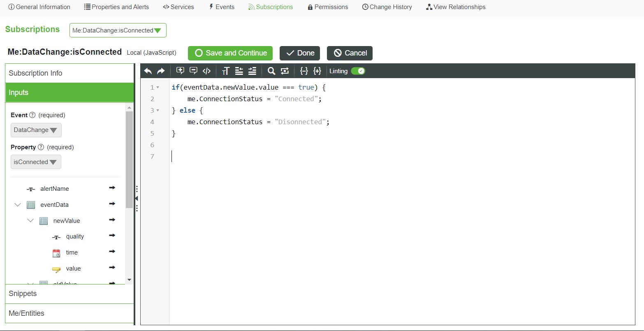Open the search tool in the editor
Screen dimensions: 644x331
[271, 71]
